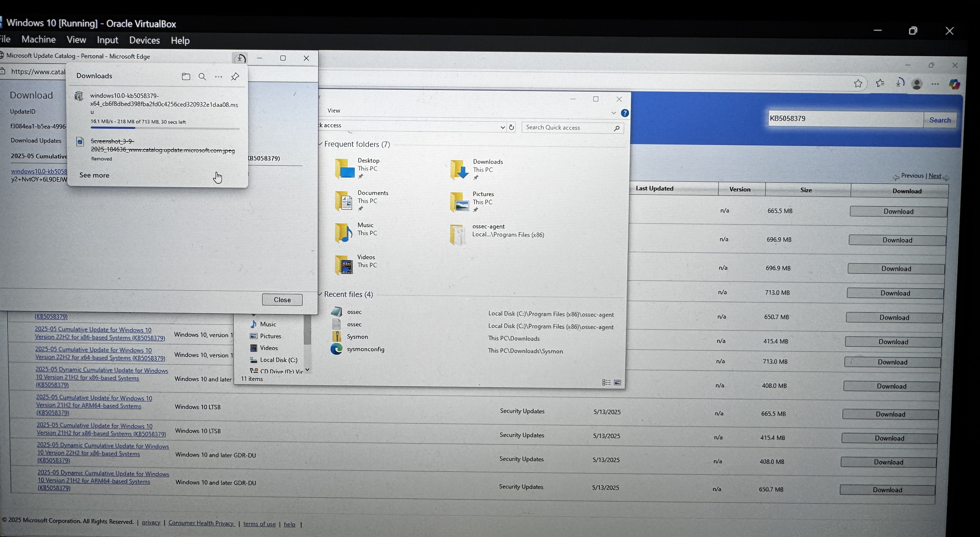Collapse the Frequent folders section
Screen dimensions: 980x537
coord(320,144)
